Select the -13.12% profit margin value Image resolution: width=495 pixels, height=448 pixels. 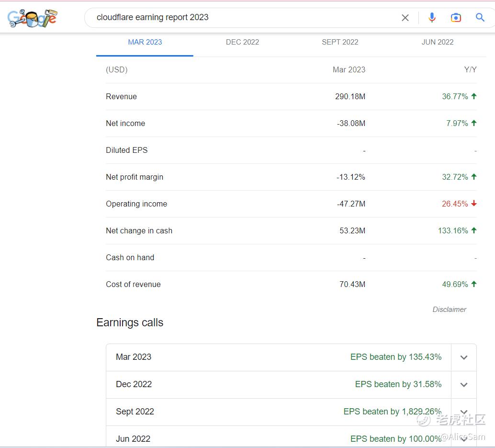click(x=351, y=177)
